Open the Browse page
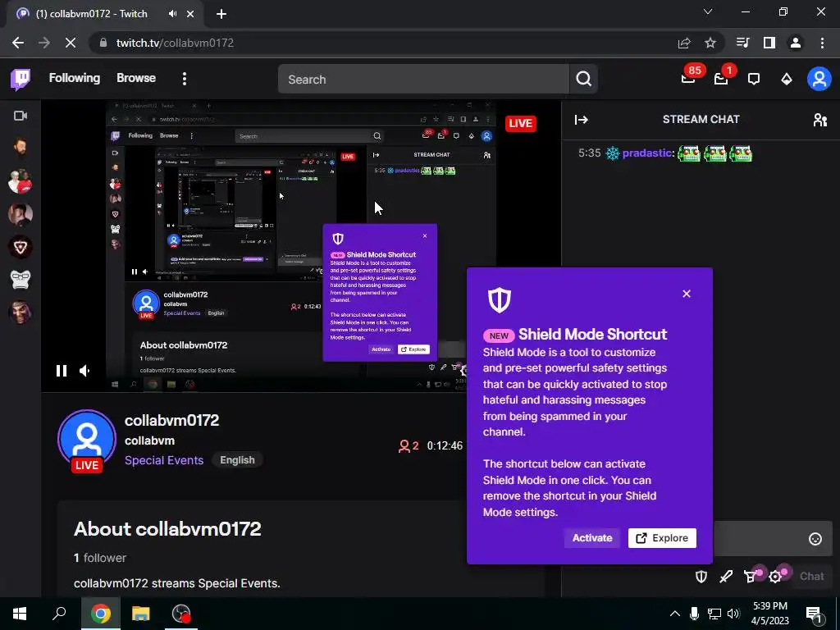 pyautogui.click(x=136, y=78)
